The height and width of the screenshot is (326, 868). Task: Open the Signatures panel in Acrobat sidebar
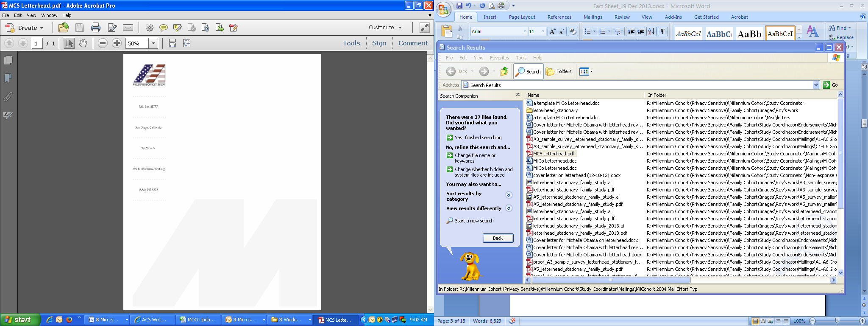(x=8, y=115)
